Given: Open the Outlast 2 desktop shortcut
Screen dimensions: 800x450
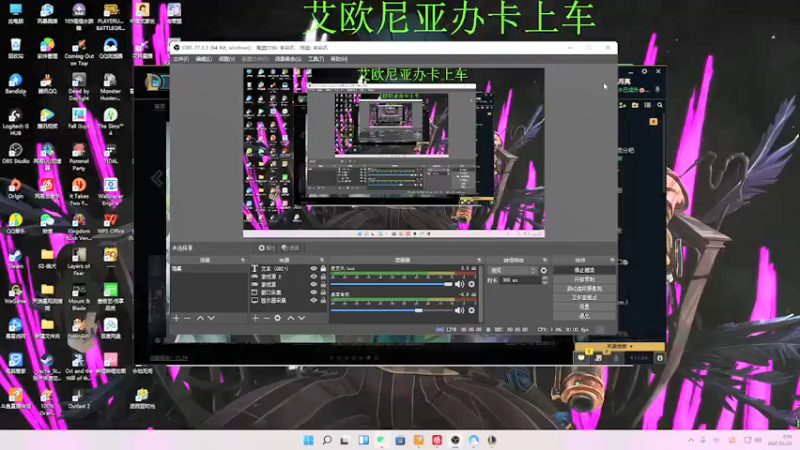Looking at the screenshot, I should [x=79, y=398].
